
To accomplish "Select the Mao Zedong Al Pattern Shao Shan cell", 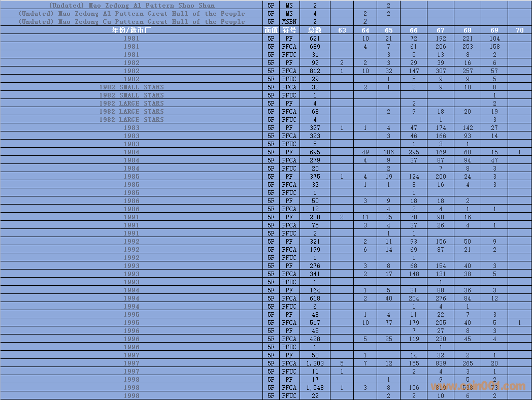I will click(x=131, y=6).
